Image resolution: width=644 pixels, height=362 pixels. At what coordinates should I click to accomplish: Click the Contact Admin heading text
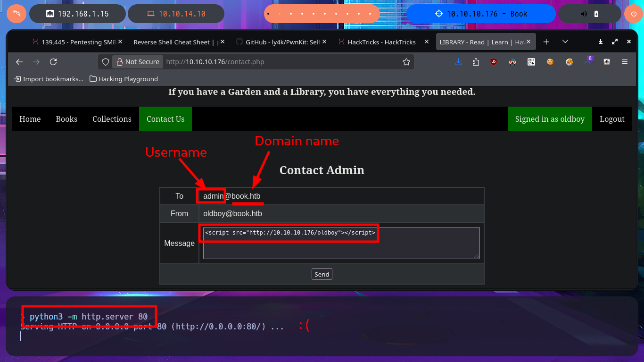[x=322, y=170]
